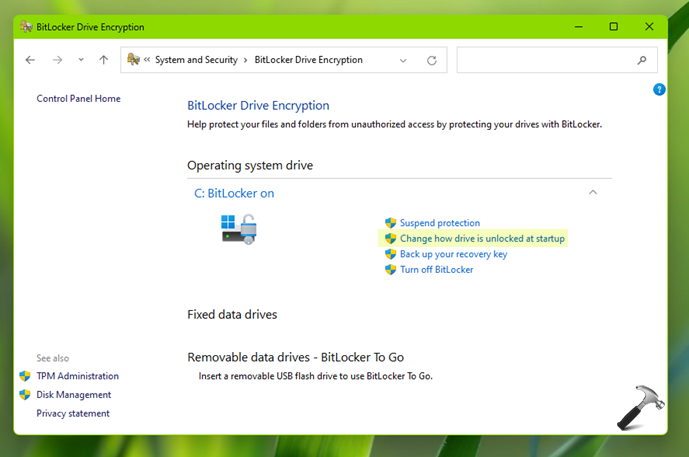This screenshot has width=689, height=457.
Task: Select System and Security in breadcrumb
Action: [x=196, y=60]
